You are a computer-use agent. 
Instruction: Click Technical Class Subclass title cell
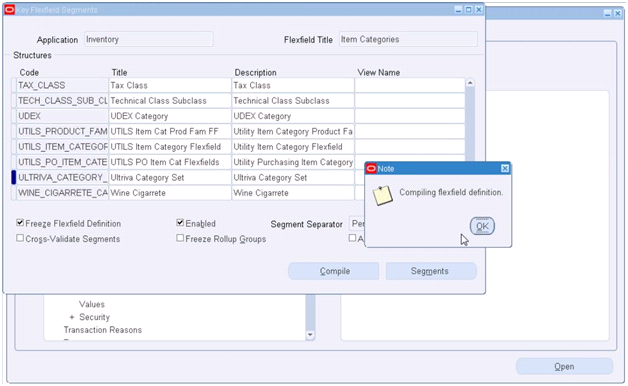tap(170, 101)
